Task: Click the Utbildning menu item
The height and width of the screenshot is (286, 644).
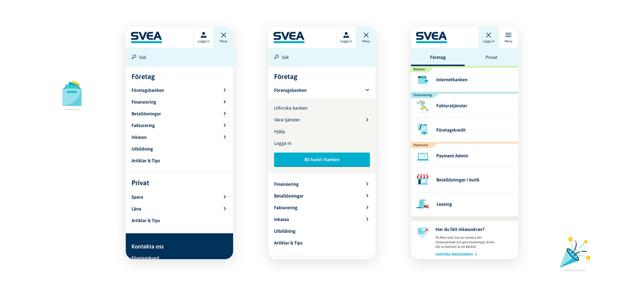Action: 142,149
